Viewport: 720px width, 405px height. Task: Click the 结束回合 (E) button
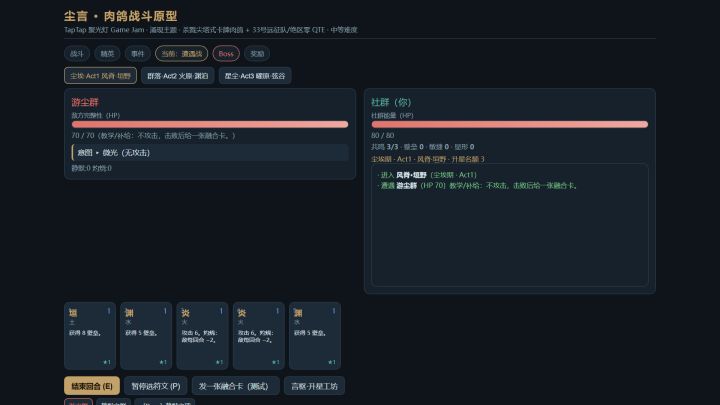pos(92,386)
